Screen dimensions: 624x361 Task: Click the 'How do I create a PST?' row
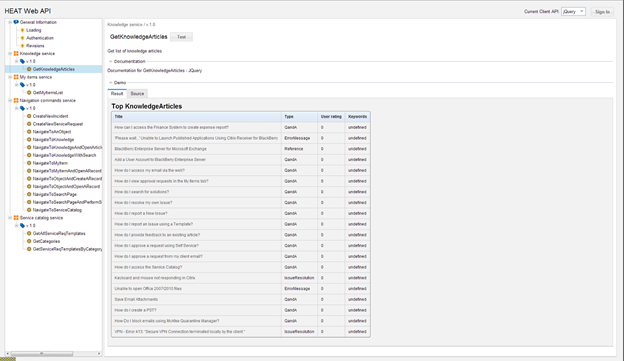coord(241,310)
